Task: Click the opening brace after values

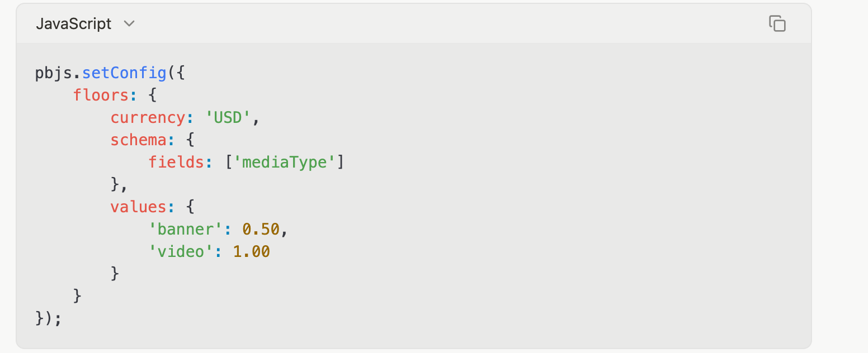Action: (190, 207)
